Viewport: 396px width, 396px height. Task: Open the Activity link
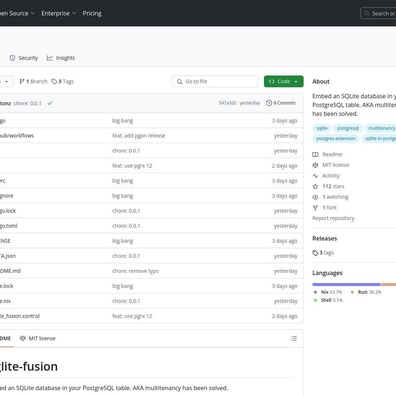click(x=331, y=176)
